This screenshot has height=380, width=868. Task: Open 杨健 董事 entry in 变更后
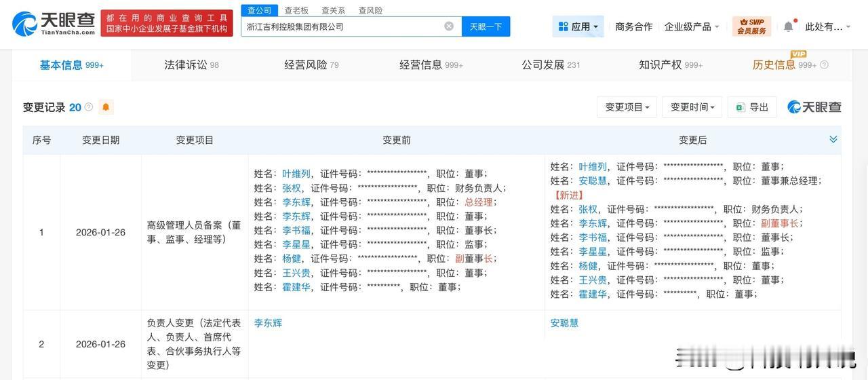(x=588, y=266)
